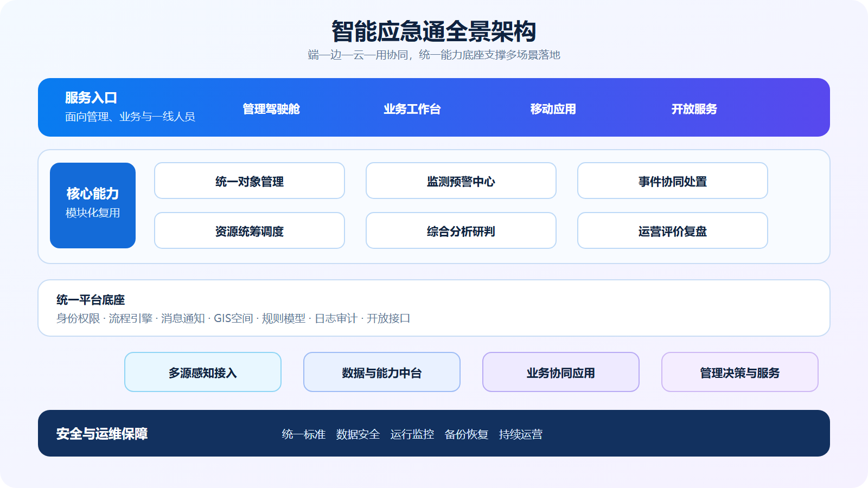The height and width of the screenshot is (488, 868).
Task: Click the 业务协同应用 box
Action: click(561, 373)
